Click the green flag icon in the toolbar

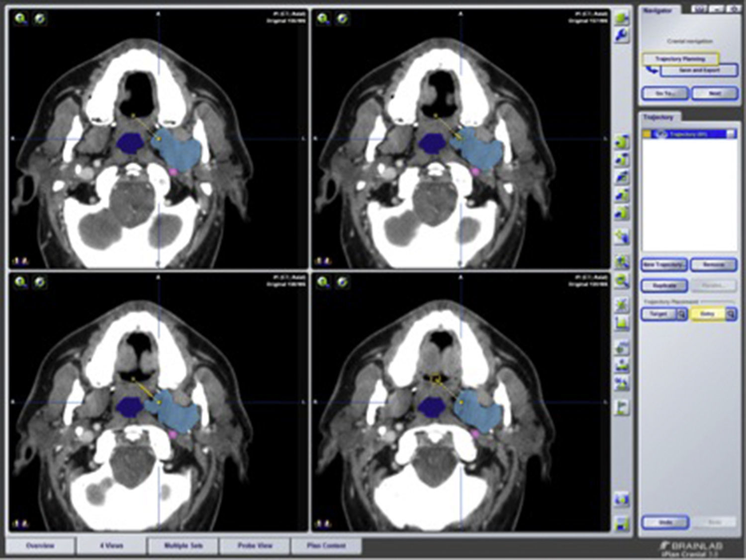coord(622,408)
